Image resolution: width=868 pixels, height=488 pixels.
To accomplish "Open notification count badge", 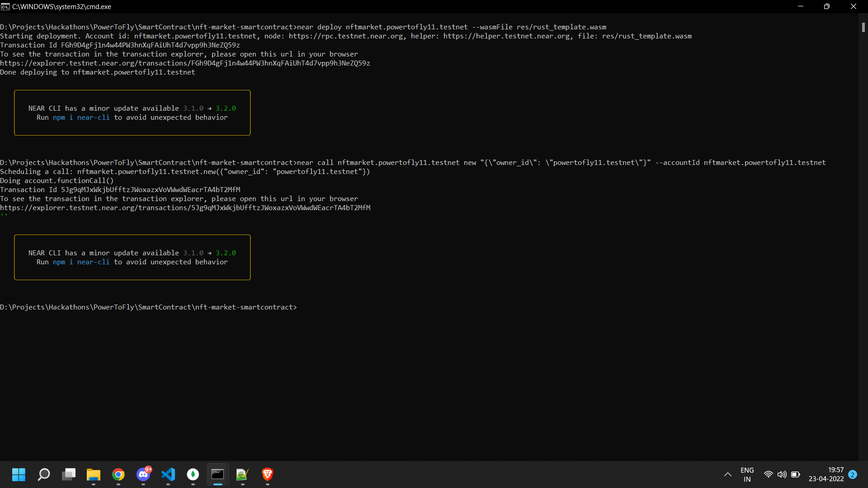I will coord(853,474).
